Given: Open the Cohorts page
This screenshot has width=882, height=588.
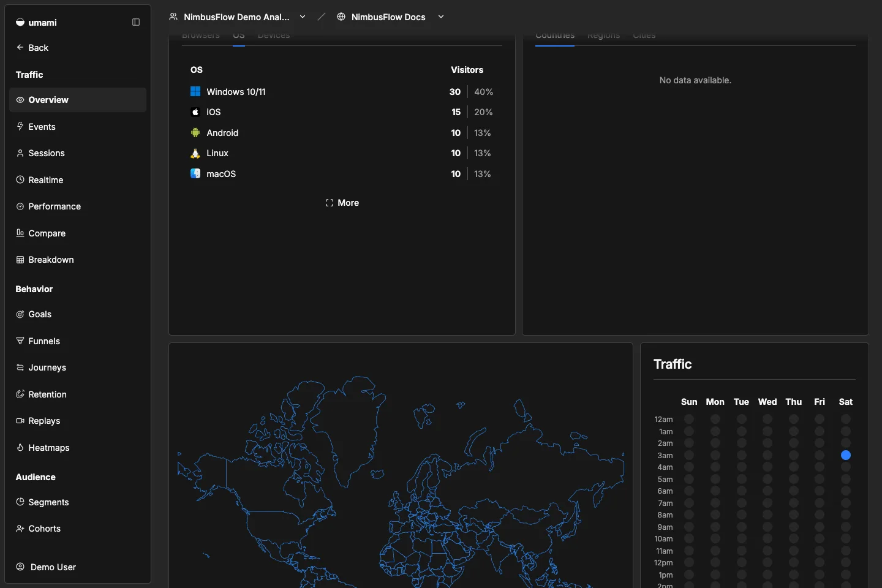Looking at the screenshot, I should click(78, 528).
